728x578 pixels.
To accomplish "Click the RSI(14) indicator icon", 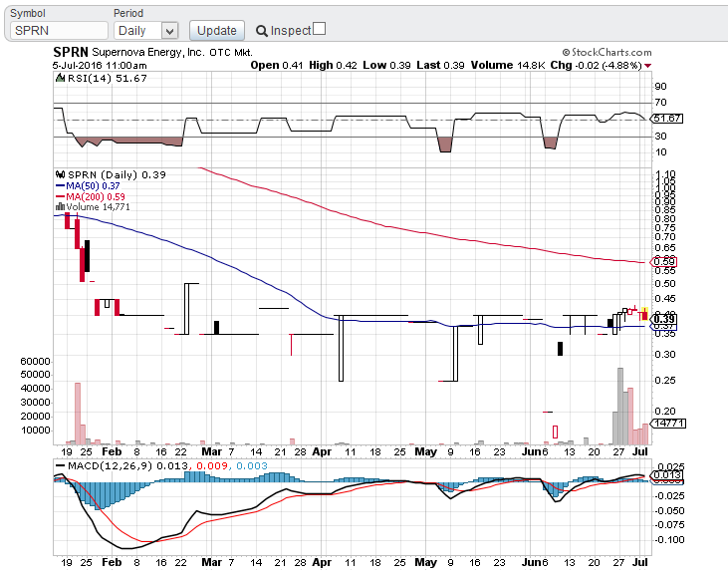I will [60, 78].
